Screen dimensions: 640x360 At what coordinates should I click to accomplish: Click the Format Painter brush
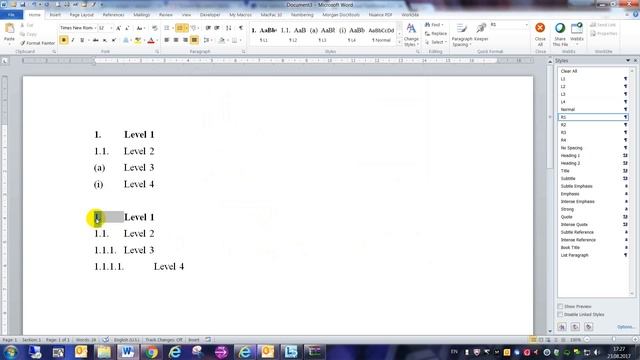pos(23,43)
